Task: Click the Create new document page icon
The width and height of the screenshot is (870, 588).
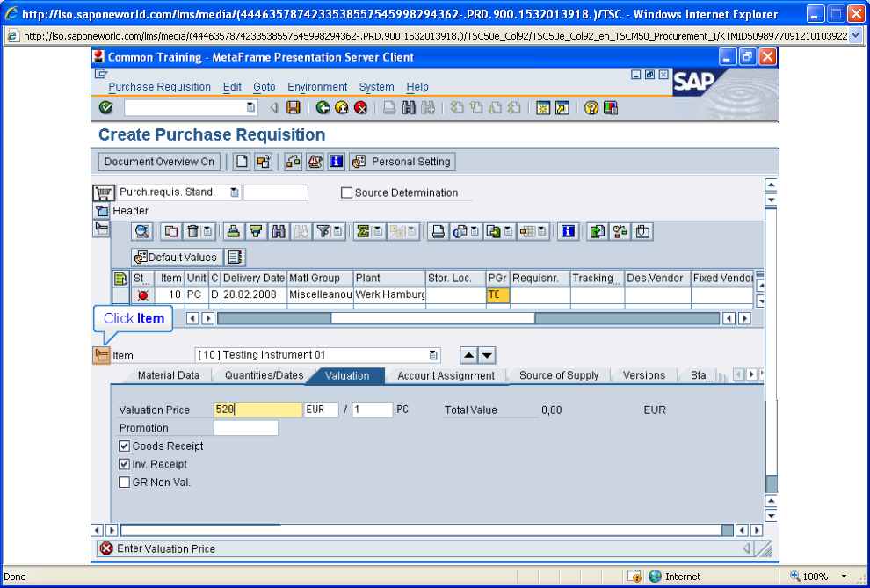Action: 242,162
